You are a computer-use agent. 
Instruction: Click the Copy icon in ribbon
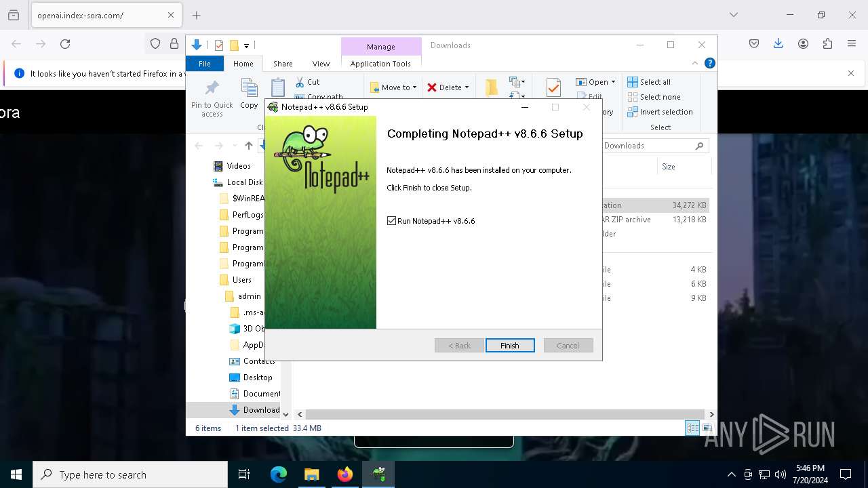tap(249, 88)
